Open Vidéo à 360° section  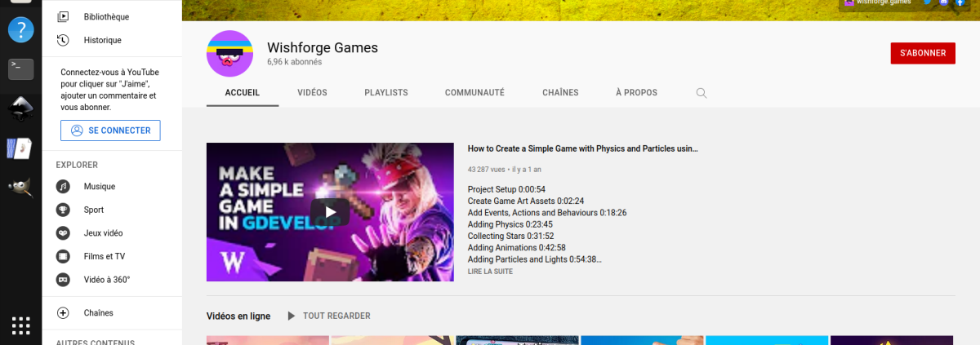point(106,280)
